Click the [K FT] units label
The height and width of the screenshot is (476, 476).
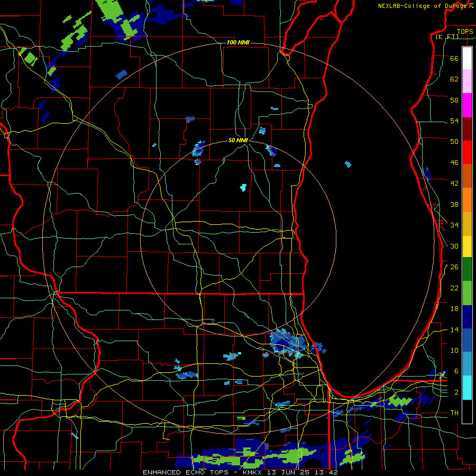(x=447, y=37)
